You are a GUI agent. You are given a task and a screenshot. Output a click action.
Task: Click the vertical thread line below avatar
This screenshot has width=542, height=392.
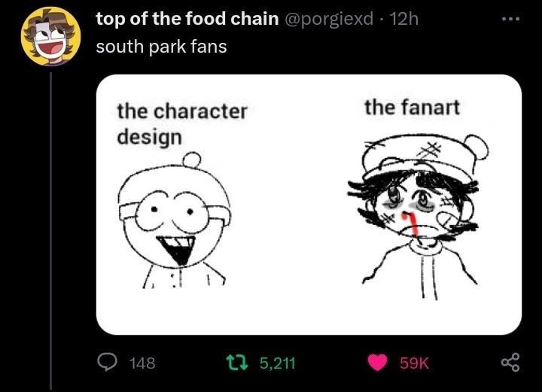51,230
